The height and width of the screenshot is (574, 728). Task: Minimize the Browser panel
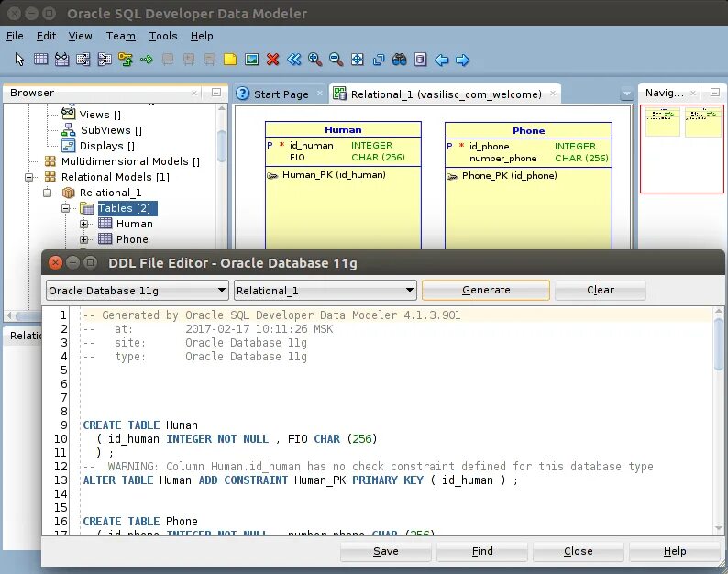coord(215,93)
